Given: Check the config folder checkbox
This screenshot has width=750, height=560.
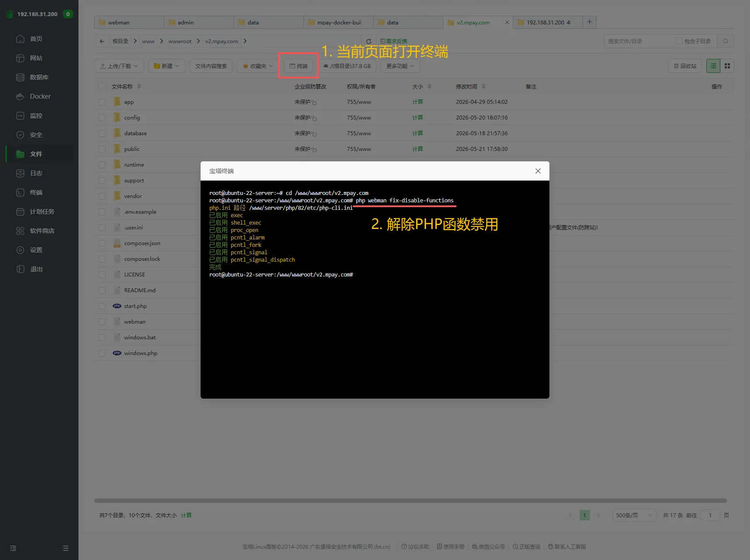Looking at the screenshot, I should pyautogui.click(x=102, y=118).
